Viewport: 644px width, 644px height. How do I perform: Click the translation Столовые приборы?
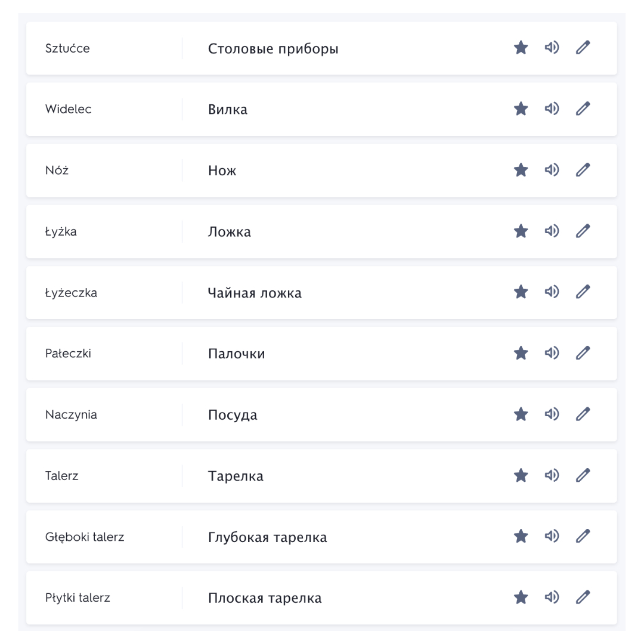click(x=273, y=49)
